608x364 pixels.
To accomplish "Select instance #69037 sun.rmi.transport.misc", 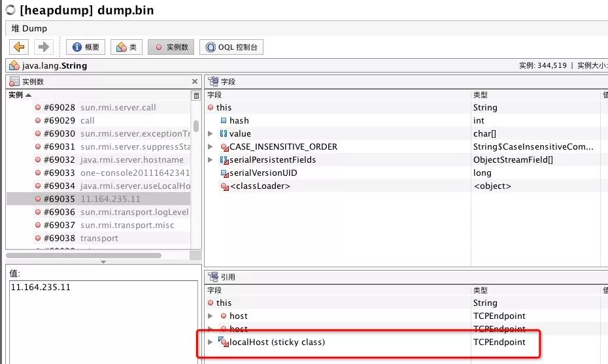I will tap(99, 225).
